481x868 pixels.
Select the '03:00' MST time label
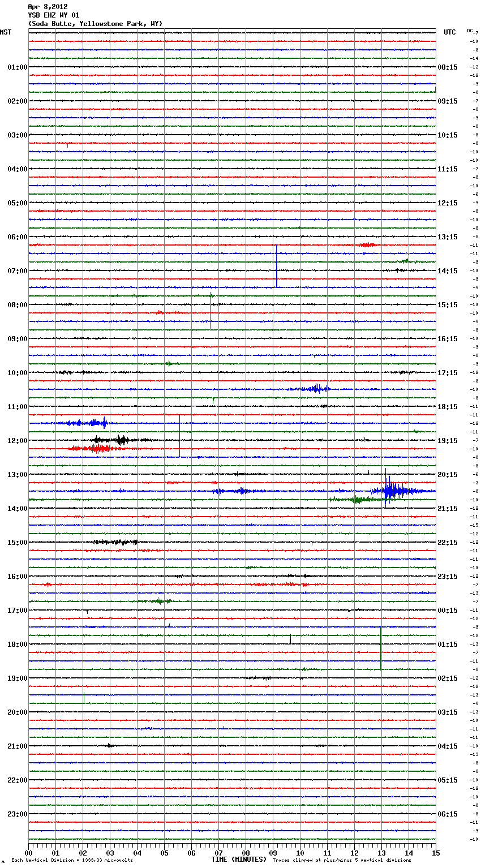17,135
